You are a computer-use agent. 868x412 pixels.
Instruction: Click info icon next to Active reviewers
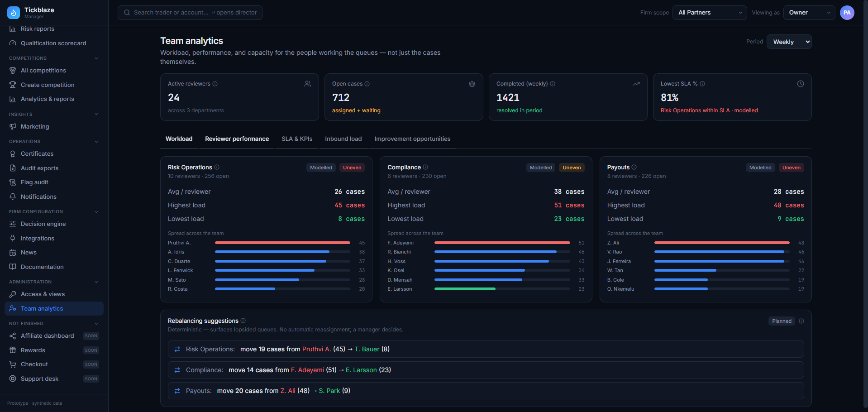[215, 84]
